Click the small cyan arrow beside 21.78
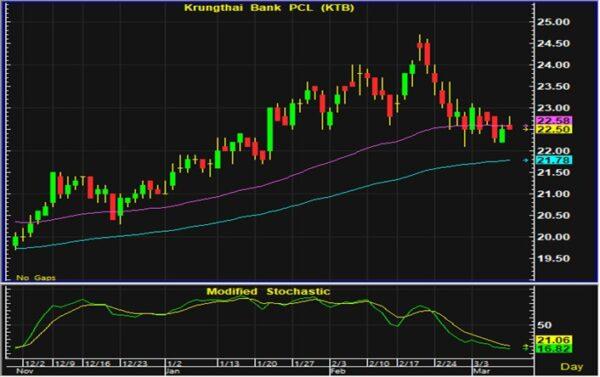 pos(526,160)
